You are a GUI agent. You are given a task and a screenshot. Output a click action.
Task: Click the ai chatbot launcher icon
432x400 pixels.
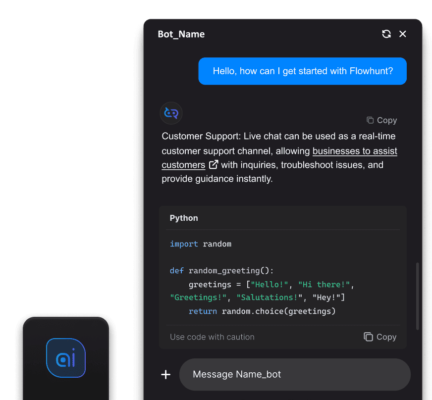coord(66,358)
